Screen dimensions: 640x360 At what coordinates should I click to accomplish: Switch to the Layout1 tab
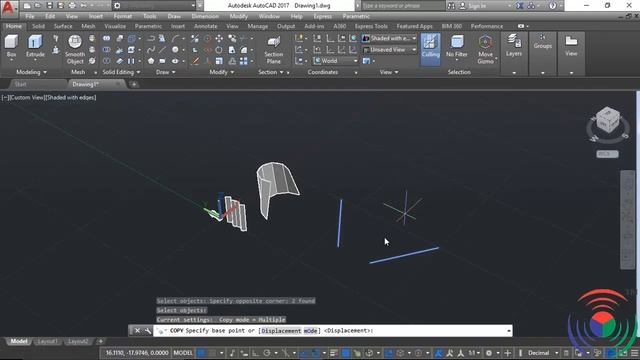pos(47,341)
